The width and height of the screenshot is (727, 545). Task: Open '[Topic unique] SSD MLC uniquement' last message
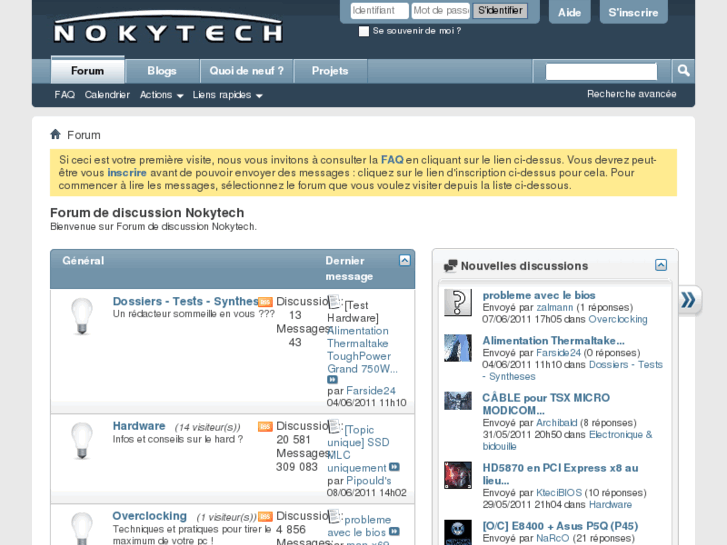pyautogui.click(x=358, y=449)
